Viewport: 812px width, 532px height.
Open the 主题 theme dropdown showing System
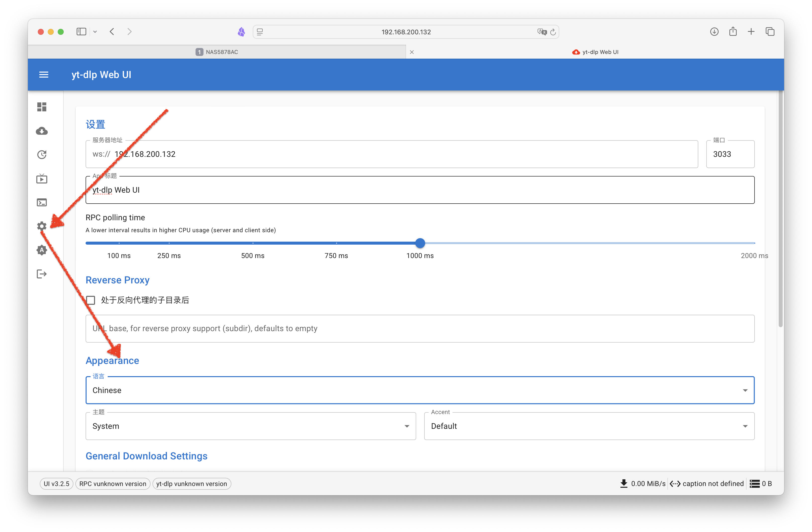click(251, 426)
